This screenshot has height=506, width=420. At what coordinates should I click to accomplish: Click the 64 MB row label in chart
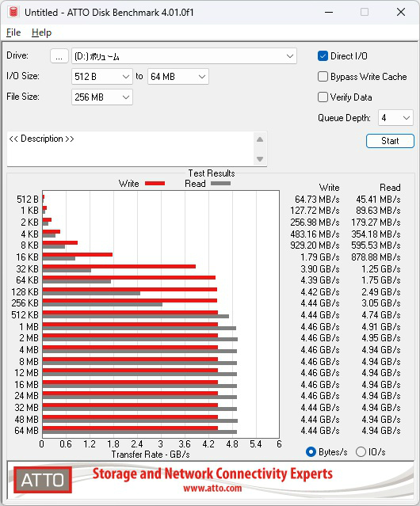26,431
